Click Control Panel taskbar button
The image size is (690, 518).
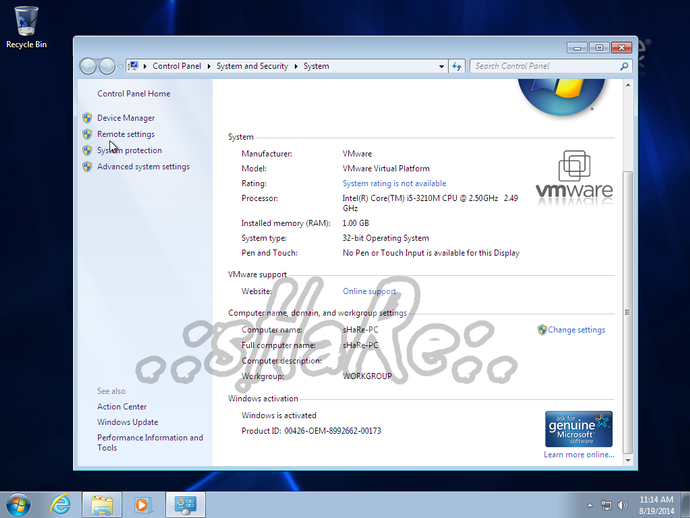[x=185, y=504]
